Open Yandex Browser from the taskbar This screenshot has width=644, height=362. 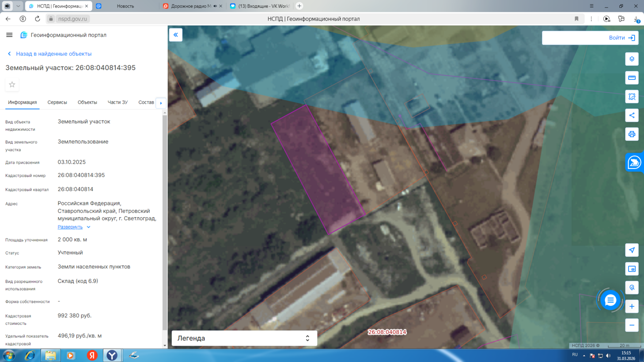click(x=112, y=355)
